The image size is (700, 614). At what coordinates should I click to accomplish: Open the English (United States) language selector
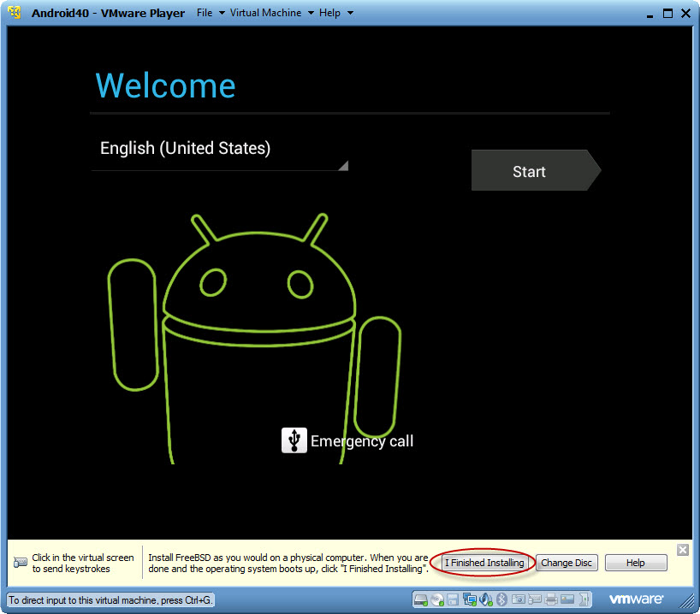[x=220, y=151]
